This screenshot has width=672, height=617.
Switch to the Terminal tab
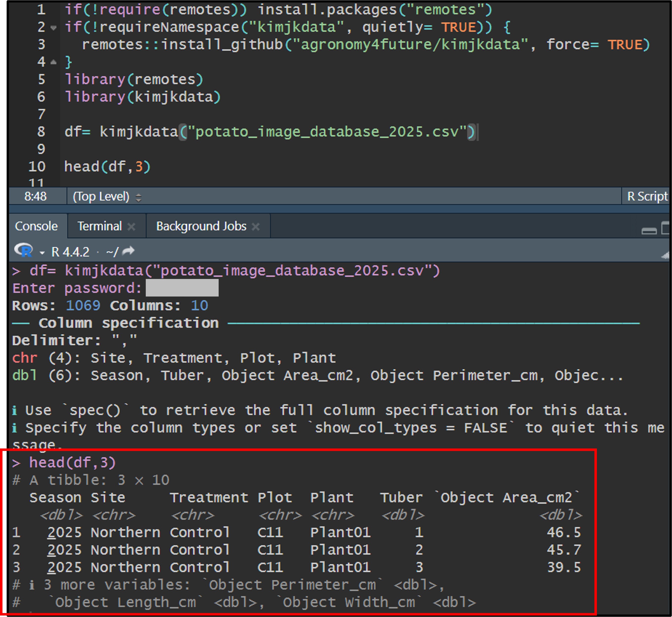tap(100, 226)
